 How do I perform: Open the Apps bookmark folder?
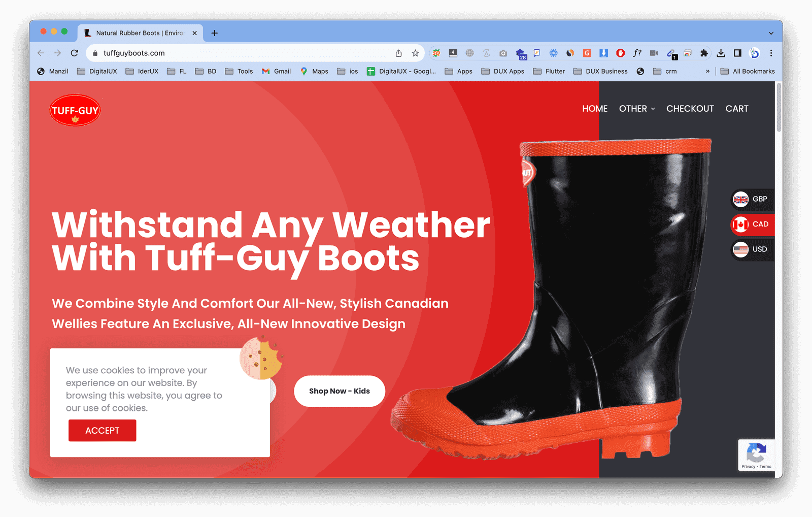pyautogui.click(x=458, y=71)
